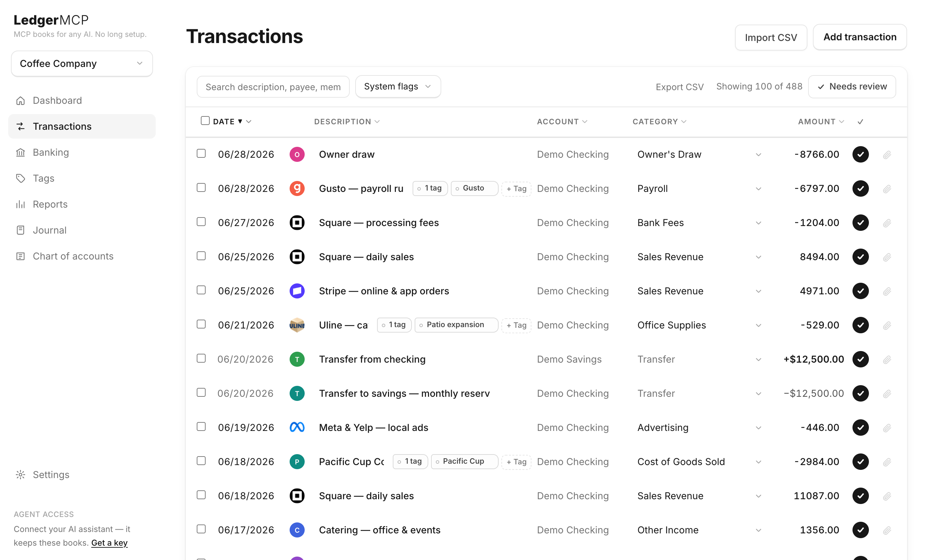The width and height of the screenshot is (929, 560).
Task: Open Chart of accounts in sidebar
Action: (x=82, y=256)
